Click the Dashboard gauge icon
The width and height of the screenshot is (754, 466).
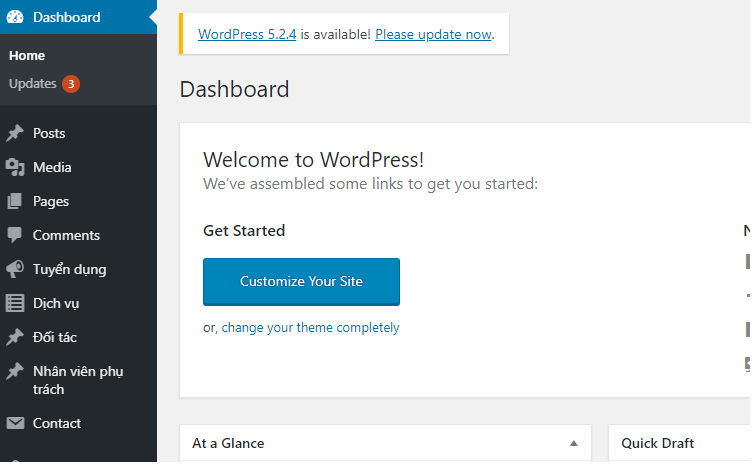[x=15, y=17]
